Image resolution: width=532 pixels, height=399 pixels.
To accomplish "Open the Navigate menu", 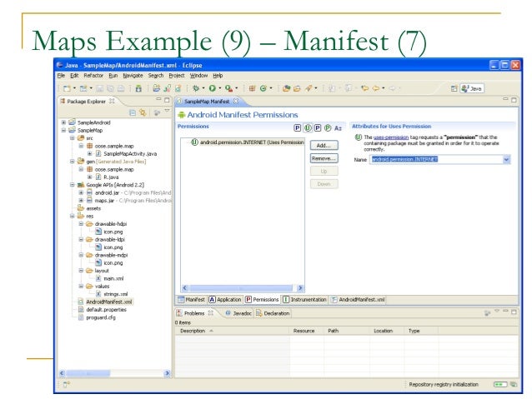I will 133,76.
